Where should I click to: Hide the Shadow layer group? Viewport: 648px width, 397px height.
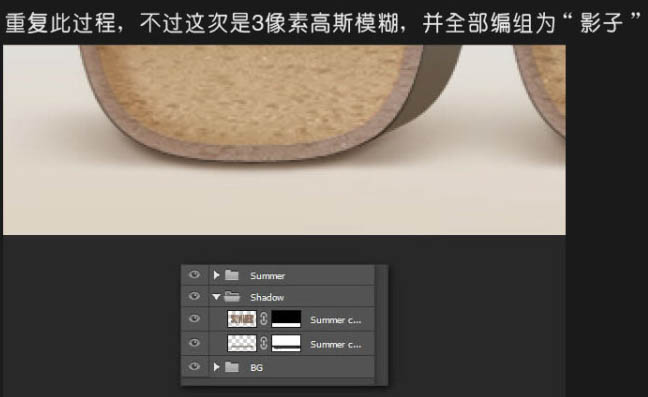(x=194, y=297)
